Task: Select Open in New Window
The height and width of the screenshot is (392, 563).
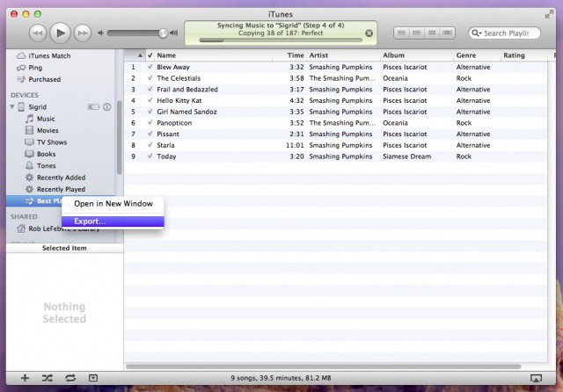Action: click(x=113, y=204)
